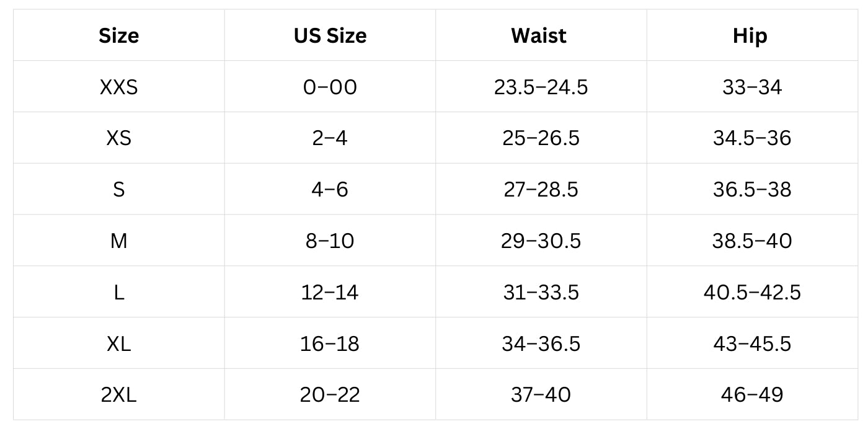Click hip value 33–34

[x=752, y=87]
